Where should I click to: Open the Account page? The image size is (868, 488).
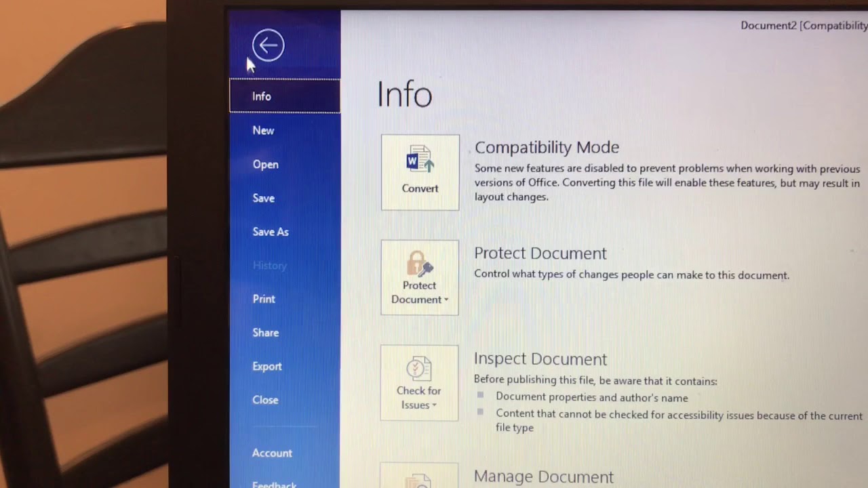pos(272,453)
